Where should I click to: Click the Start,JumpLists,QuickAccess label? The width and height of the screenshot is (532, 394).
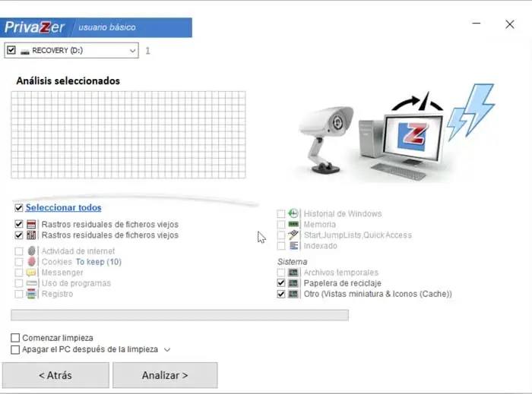[358, 235]
